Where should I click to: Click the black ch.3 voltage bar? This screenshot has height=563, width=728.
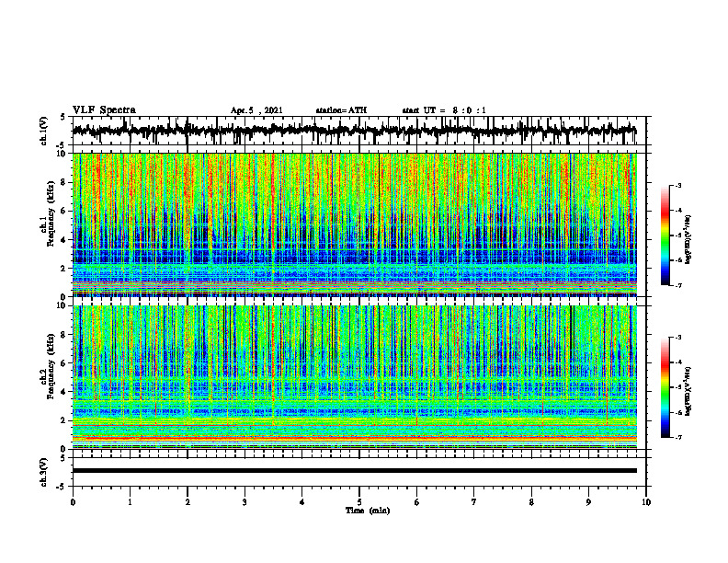pyautogui.click(x=354, y=471)
